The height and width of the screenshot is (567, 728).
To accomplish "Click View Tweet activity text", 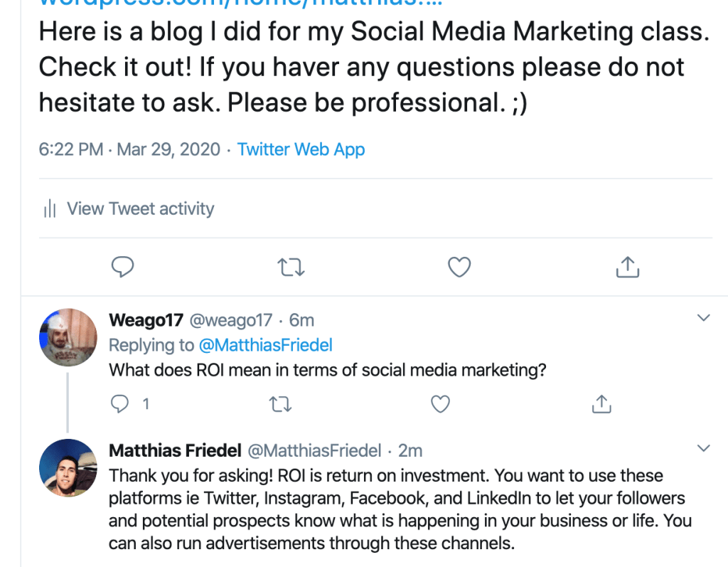I will pyautogui.click(x=140, y=209).
